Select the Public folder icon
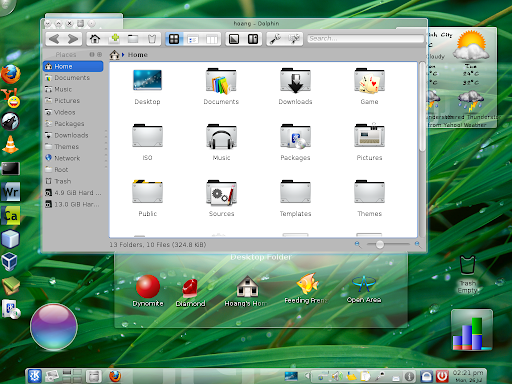This screenshot has width=512, height=384. tap(147, 192)
